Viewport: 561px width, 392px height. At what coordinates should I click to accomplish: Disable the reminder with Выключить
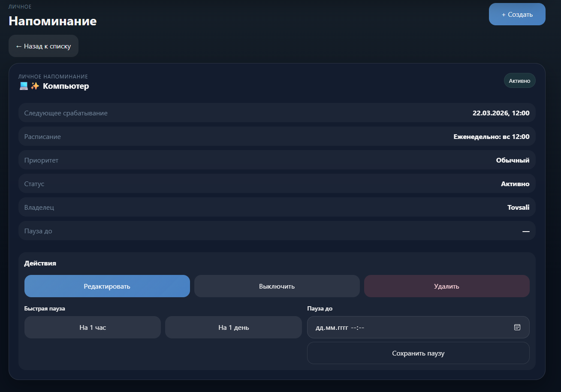pos(277,286)
